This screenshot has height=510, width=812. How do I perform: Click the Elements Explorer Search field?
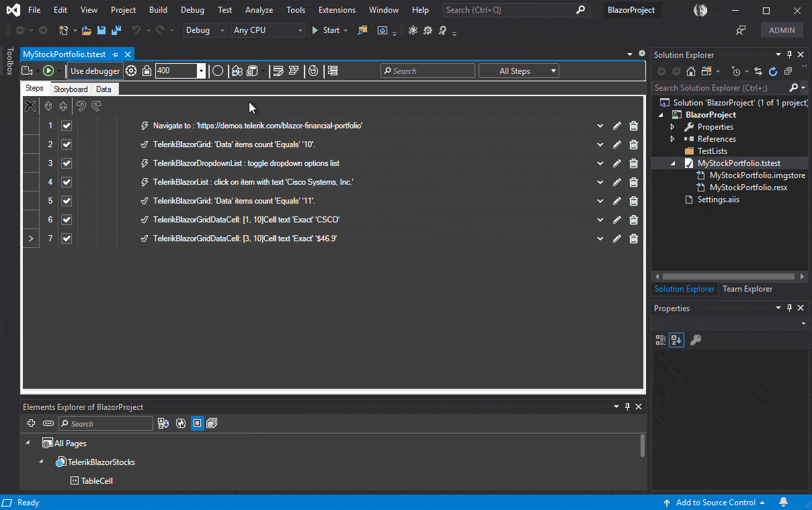tap(106, 423)
